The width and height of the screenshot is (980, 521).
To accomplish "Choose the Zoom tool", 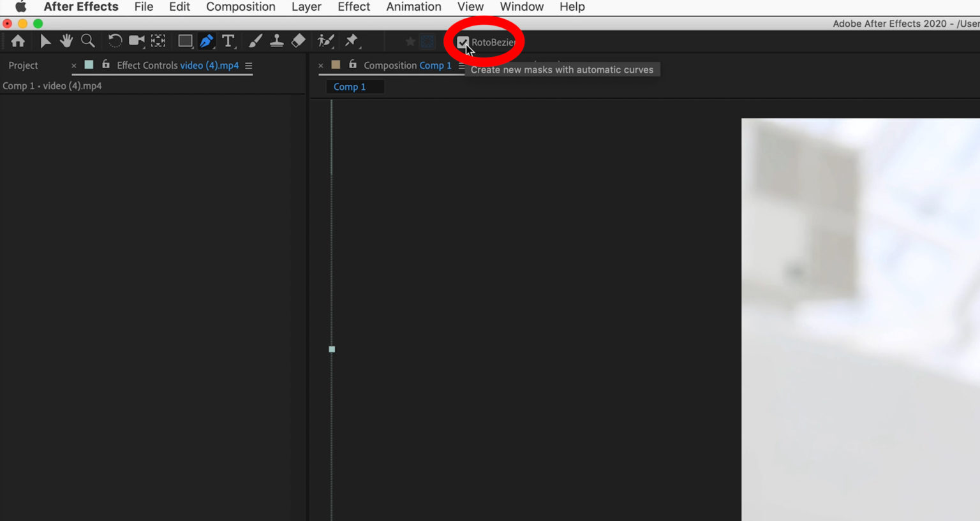I will pyautogui.click(x=88, y=40).
